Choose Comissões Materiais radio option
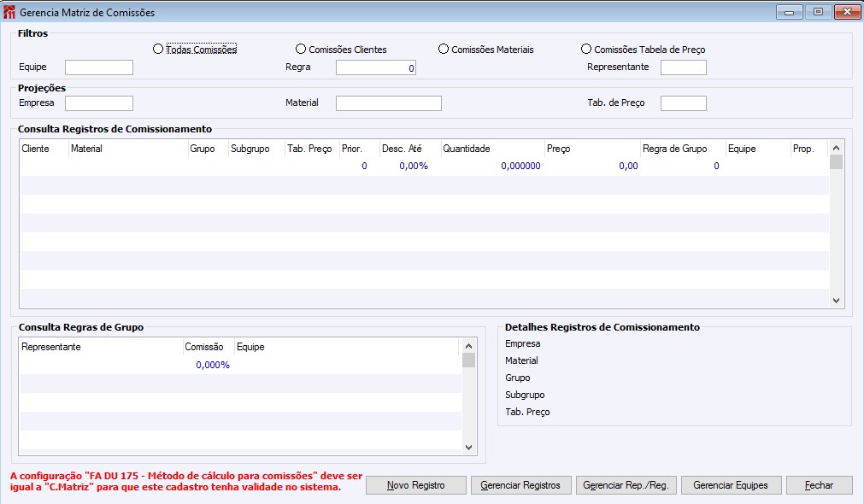The height and width of the screenshot is (504, 864). coord(444,50)
